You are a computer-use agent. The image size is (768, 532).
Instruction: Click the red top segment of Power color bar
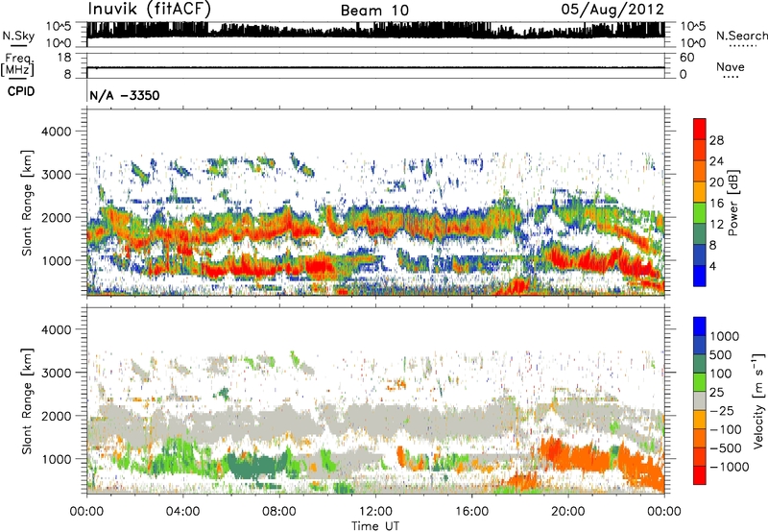(700, 130)
